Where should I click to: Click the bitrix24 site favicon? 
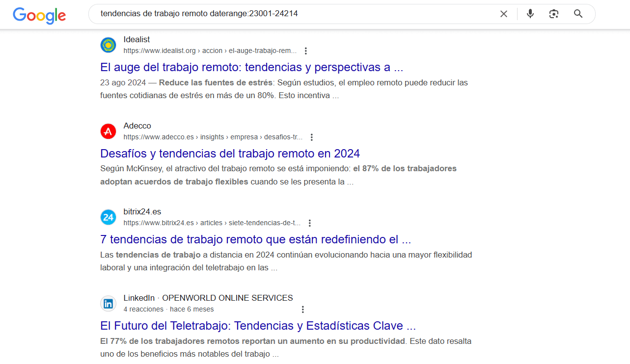point(108,217)
